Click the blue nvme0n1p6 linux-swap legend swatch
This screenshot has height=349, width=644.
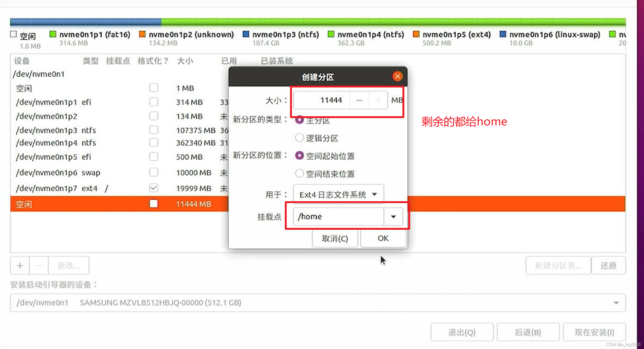(x=503, y=34)
